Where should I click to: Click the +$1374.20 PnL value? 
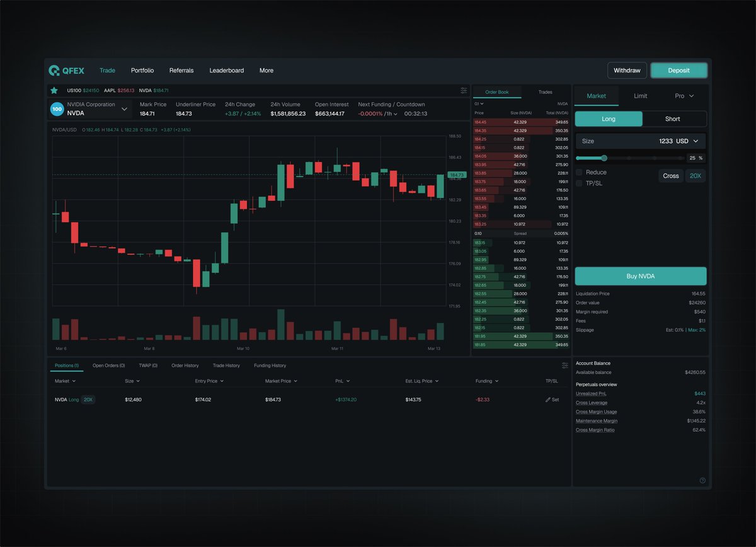click(x=346, y=400)
